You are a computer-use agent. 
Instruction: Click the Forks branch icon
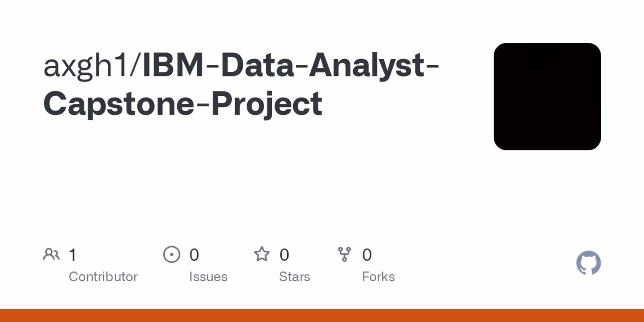click(x=344, y=255)
